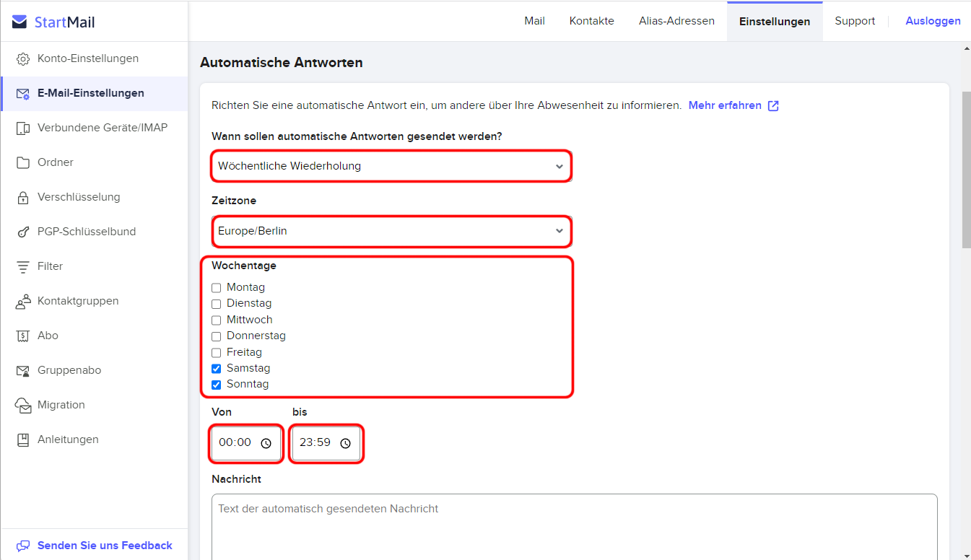Switch to the Alias-Adressen tab

(676, 21)
